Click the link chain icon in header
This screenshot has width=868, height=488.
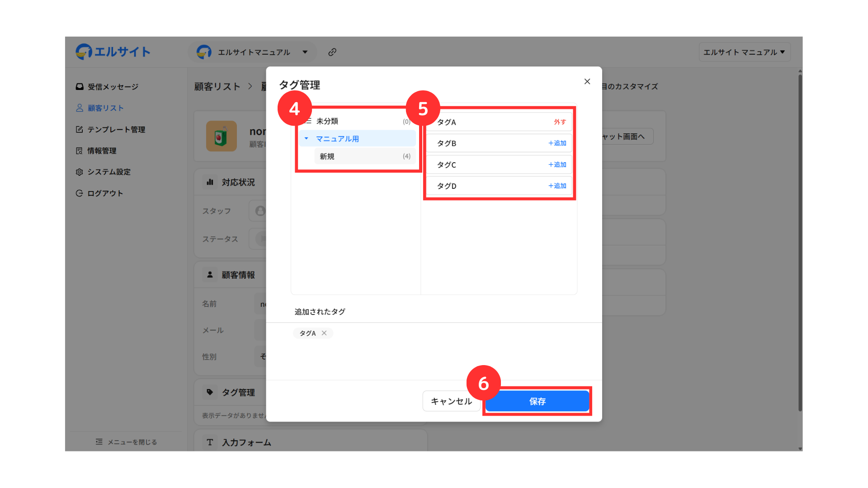(x=332, y=52)
